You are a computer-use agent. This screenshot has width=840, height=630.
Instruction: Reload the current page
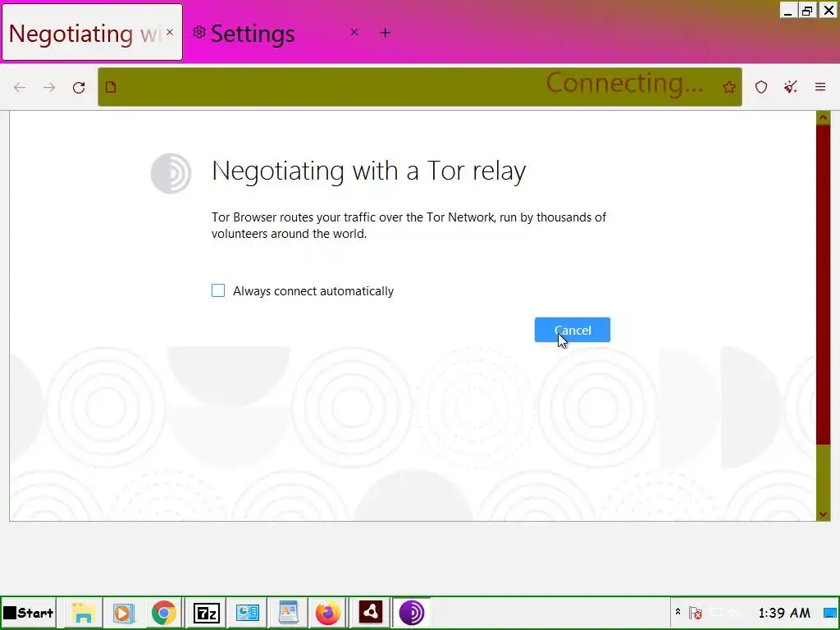tap(79, 87)
